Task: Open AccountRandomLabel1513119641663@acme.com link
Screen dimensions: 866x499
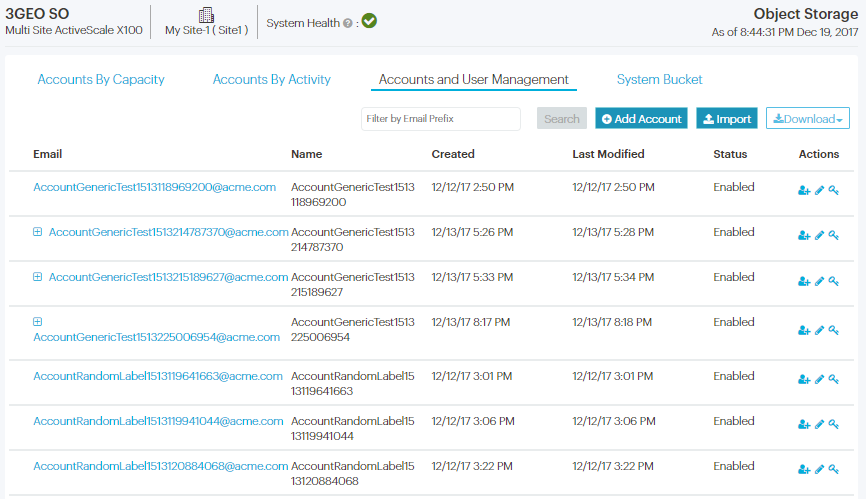Action: click(158, 376)
